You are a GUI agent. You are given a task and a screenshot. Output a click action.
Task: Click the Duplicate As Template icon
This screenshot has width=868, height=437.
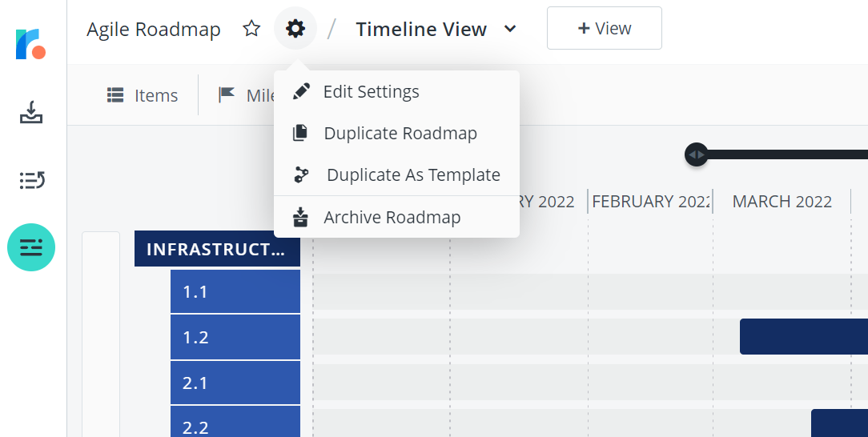(x=301, y=174)
